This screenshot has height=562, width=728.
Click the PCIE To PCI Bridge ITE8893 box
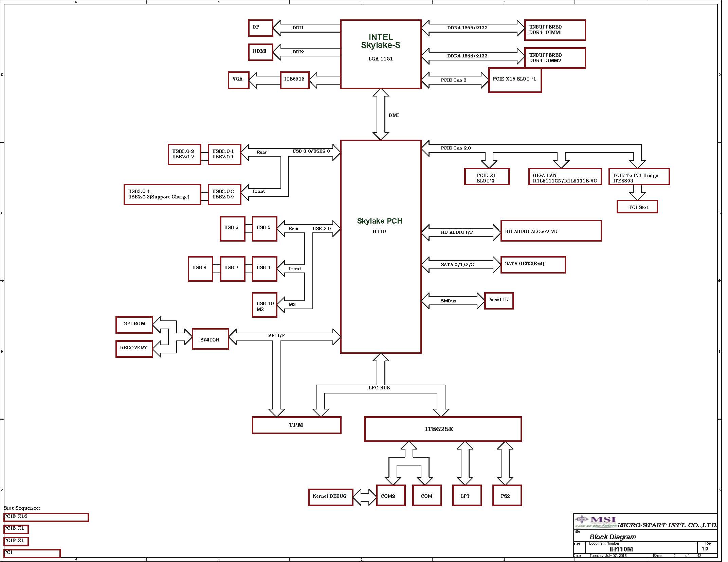639,177
